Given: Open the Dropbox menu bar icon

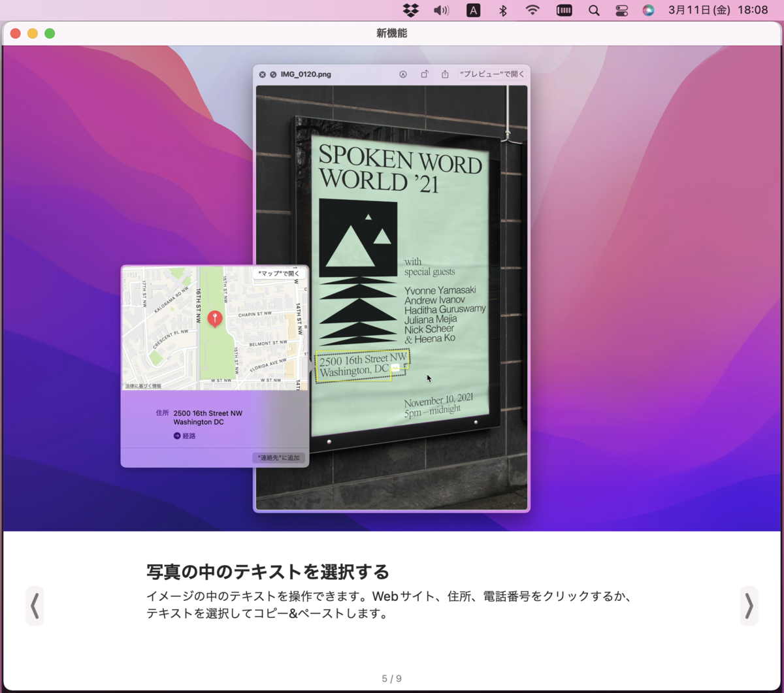Looking at the screenshot, I should pyautogui.click(x=410, y=10).
